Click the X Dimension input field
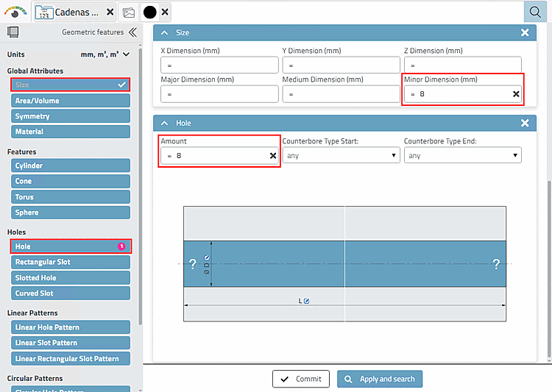 (x=219, y=65)
